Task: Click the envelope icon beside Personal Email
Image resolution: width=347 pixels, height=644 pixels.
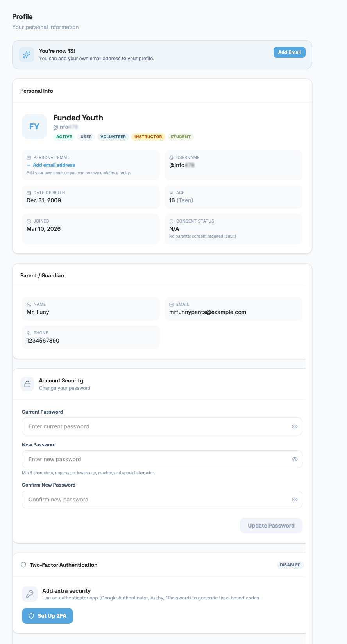Action: click(x=29, y=157)
